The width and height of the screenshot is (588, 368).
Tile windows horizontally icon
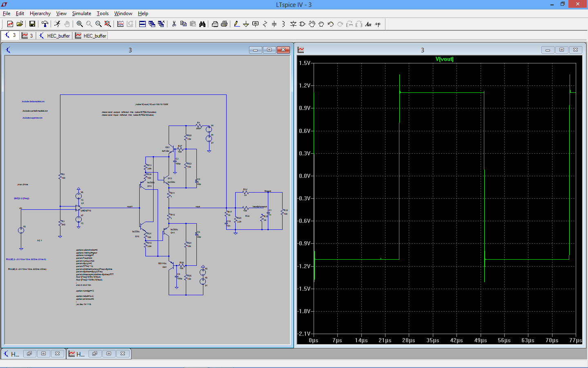[x=143, y=24]
